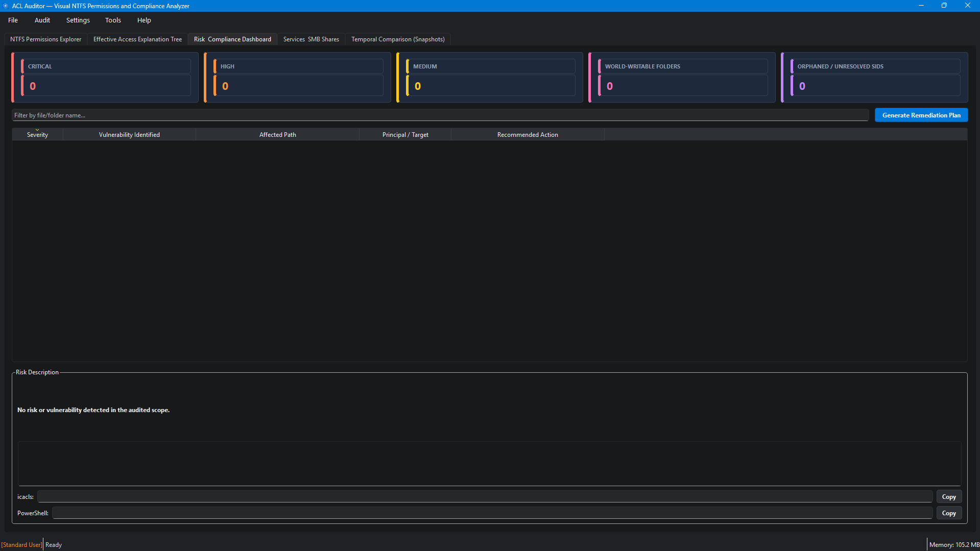Go to Services SMB Shares tab

[311, 39]
